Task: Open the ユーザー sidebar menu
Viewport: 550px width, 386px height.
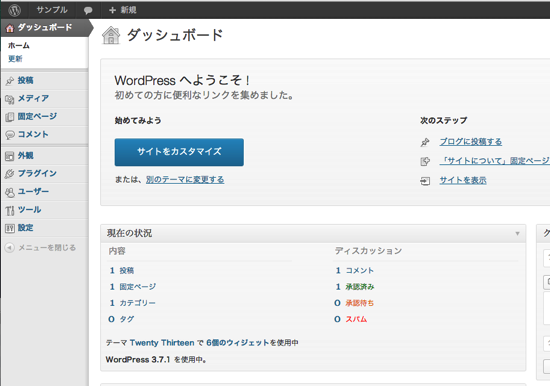Action: point(33,191)
